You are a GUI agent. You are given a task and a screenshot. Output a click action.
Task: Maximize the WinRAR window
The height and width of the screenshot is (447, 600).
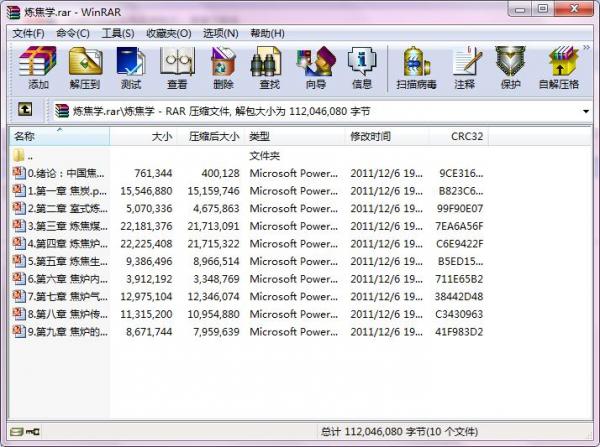[x=543, y=8]
